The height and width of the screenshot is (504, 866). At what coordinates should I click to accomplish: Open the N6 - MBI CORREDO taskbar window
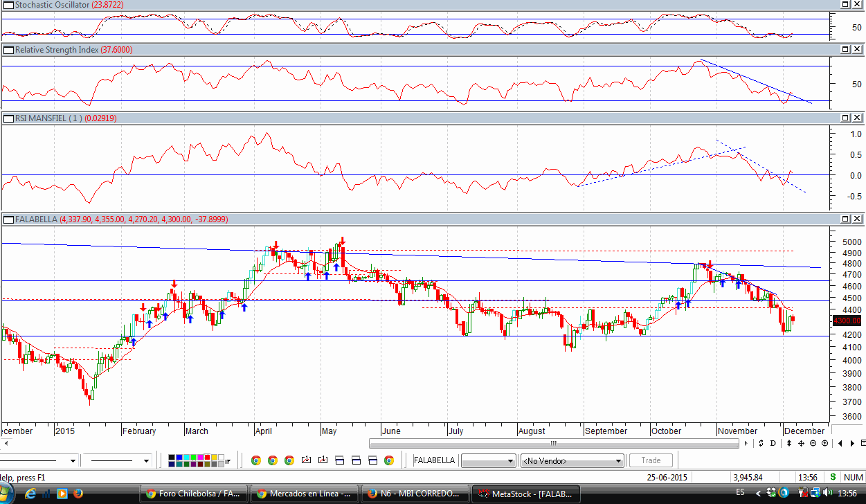[415, 494]
